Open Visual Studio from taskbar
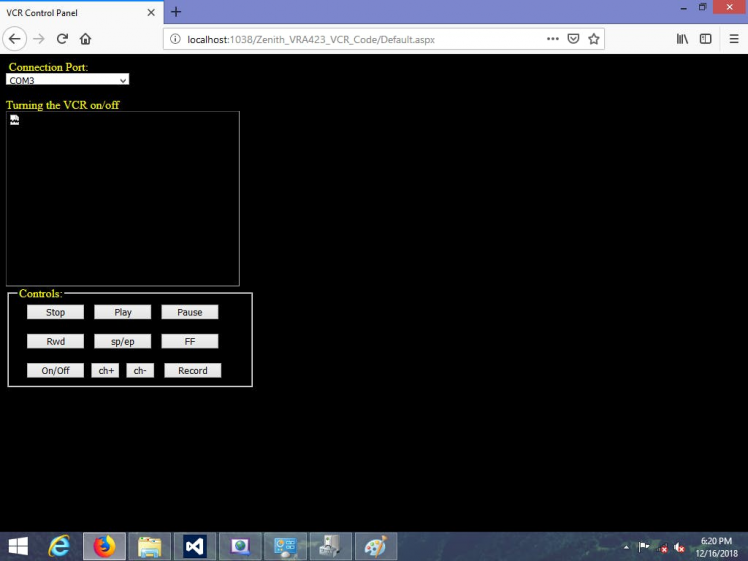 click(195, 547)
